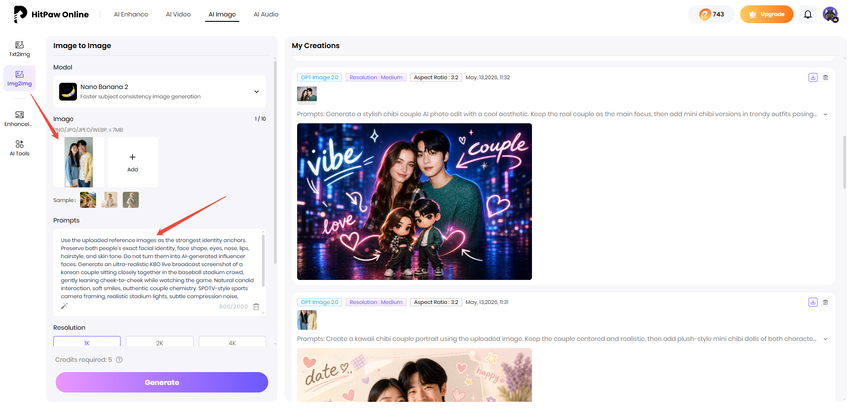This screenshot has width=854, height=409.
Task: Download the 11:31 kawaii chibi creation
Action: [813, 302]
